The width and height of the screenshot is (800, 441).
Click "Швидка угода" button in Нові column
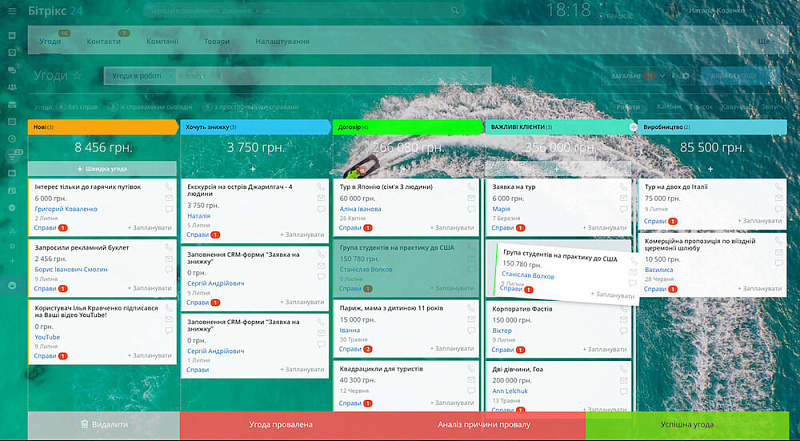tap(101, 169)
